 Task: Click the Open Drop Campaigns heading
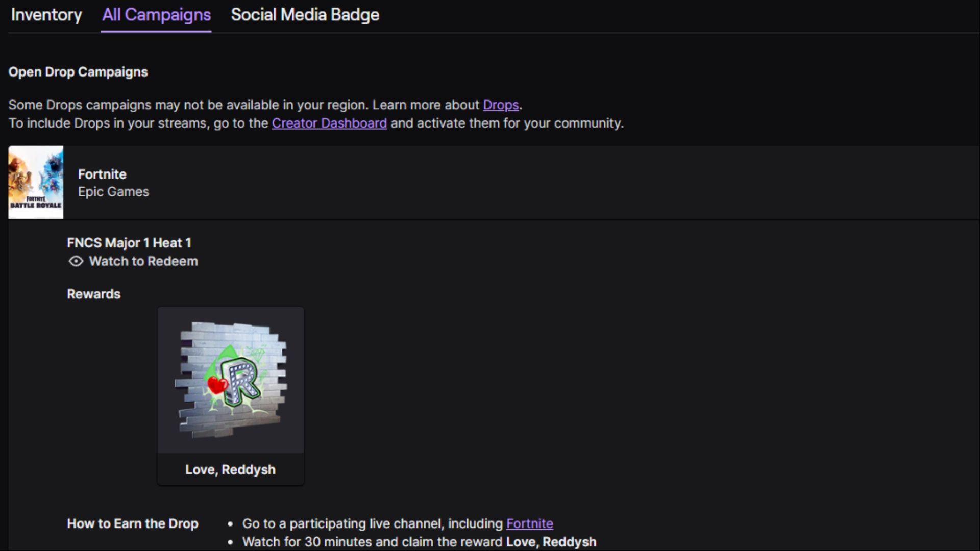78,72
